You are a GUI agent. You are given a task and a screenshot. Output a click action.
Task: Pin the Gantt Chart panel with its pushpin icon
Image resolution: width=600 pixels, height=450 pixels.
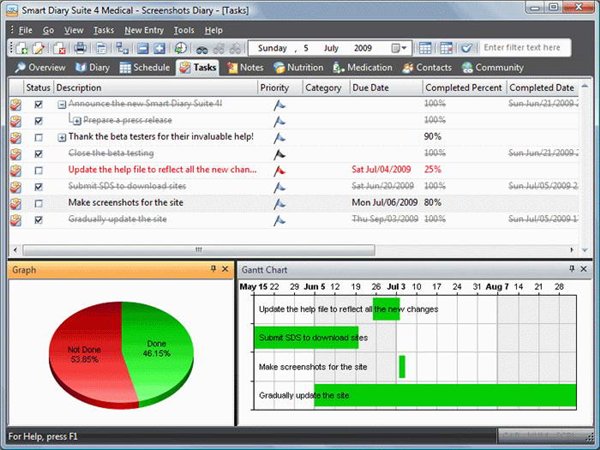coord(572,269)
